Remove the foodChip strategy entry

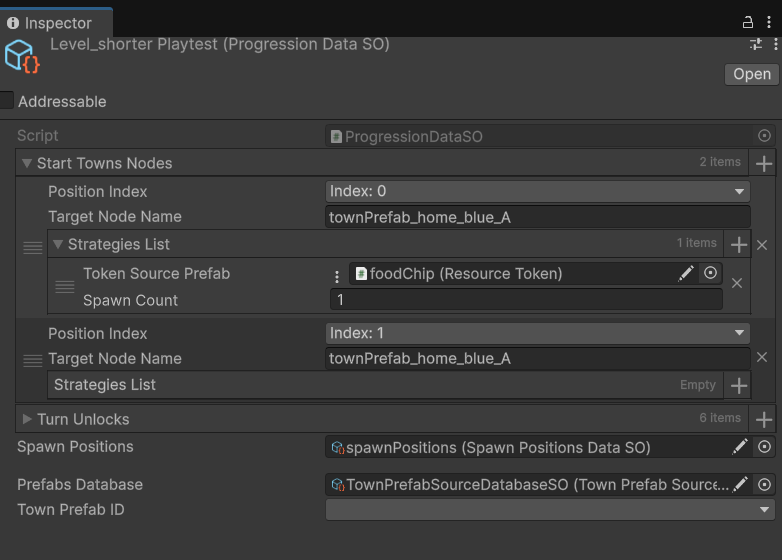click(x=737, y=283)
